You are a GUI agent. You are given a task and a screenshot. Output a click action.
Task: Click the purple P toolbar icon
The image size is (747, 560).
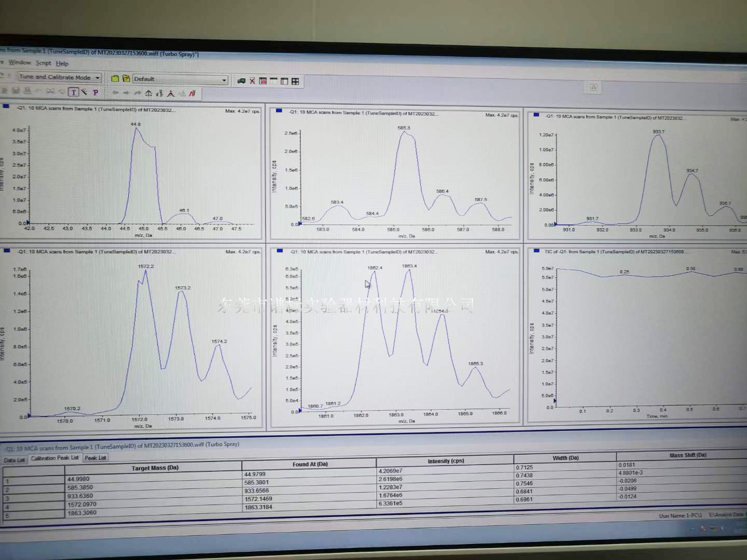(95, 93)
